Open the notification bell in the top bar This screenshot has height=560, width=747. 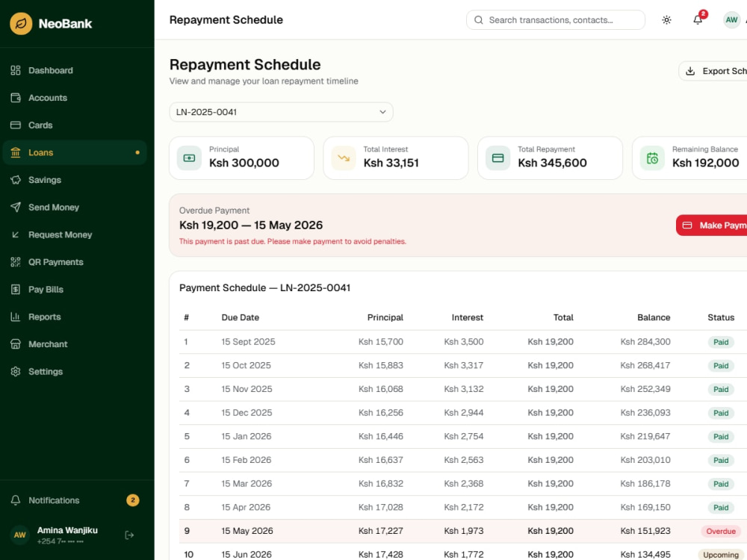click(698, 20)
